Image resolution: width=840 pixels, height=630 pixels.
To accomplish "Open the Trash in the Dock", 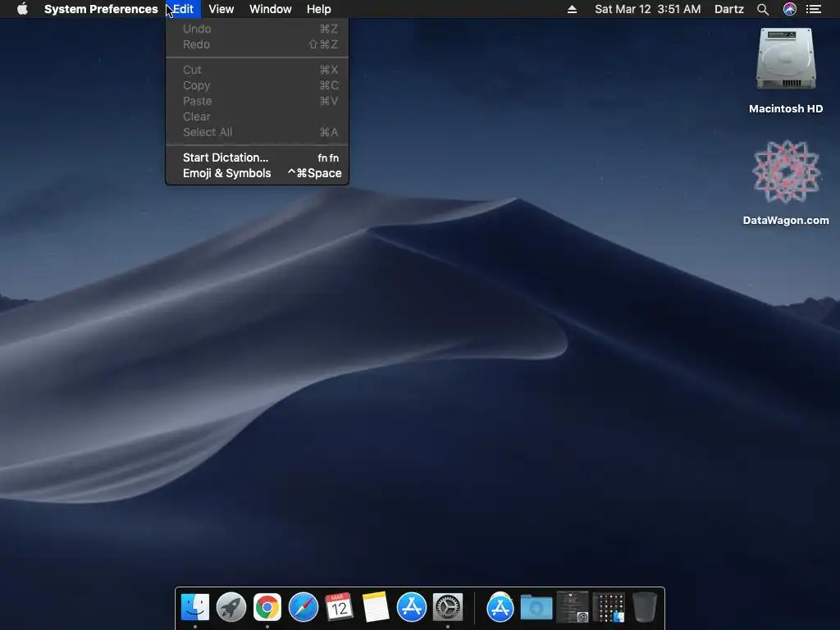I will click(645, 607).
